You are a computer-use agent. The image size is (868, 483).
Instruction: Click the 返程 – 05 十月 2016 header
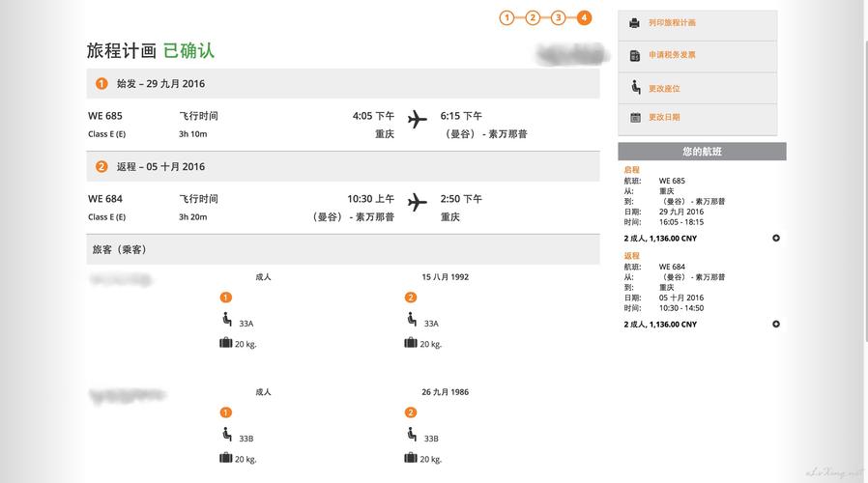343,166
